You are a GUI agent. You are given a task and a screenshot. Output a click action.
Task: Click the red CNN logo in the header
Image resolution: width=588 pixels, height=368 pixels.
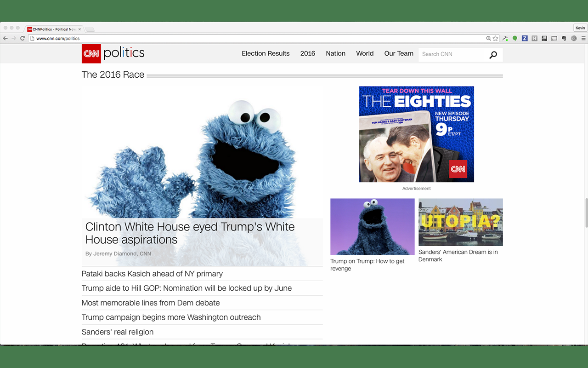[x=91, y=54]
